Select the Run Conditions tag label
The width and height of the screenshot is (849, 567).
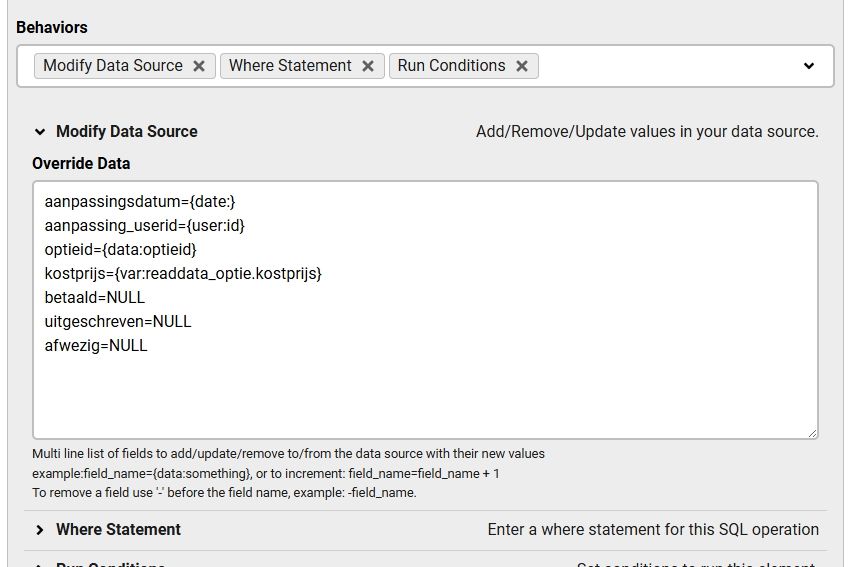point(451,66)
